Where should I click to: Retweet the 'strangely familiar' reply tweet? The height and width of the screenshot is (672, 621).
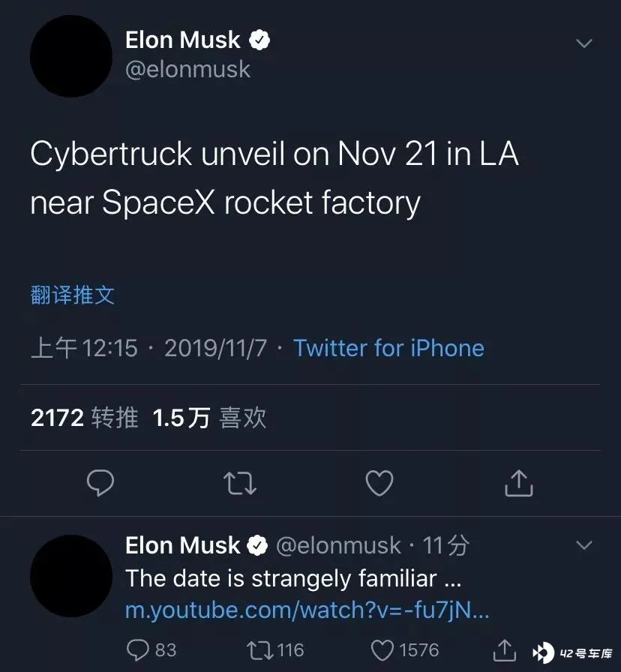click(x=275, y=650)
